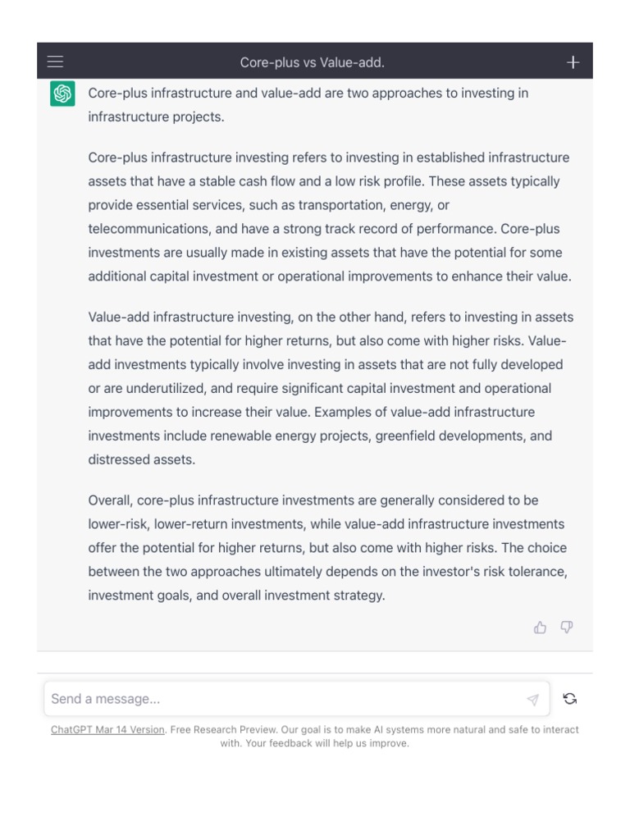The width and height of the screenshot is (630, 840).
Task: Click the 'Free Research Preview' footer text
Action: tap(221, 729)
